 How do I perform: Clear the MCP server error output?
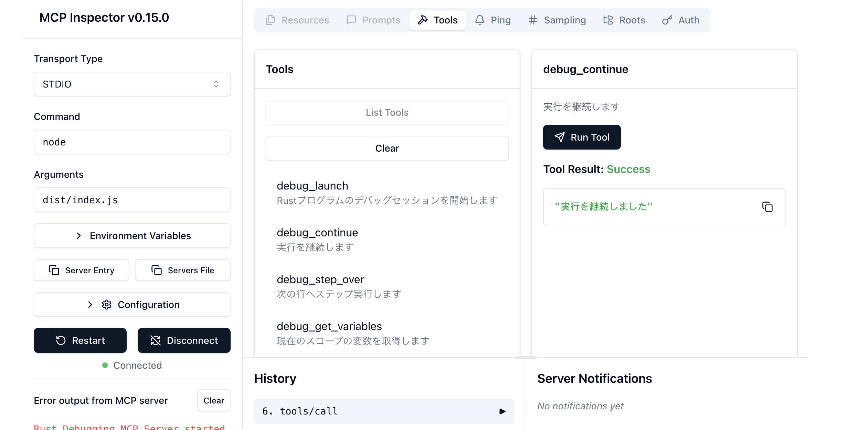pos(213,400)
